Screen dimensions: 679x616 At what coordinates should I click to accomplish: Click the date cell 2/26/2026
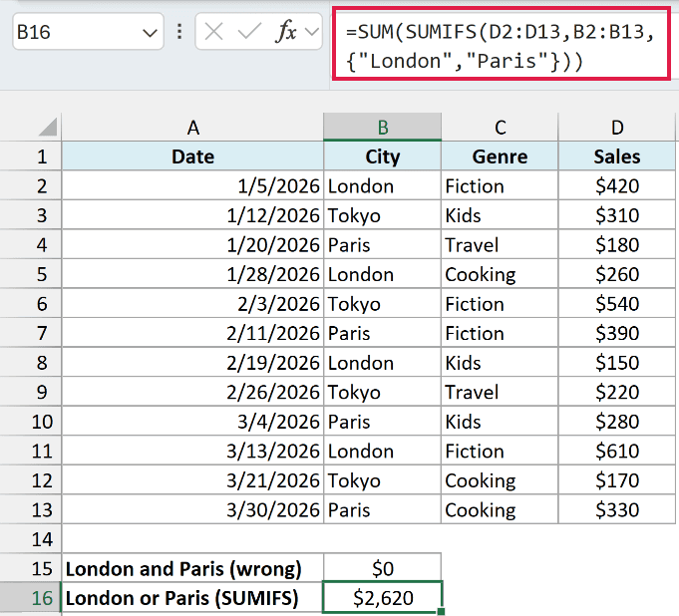click(192, 392)
